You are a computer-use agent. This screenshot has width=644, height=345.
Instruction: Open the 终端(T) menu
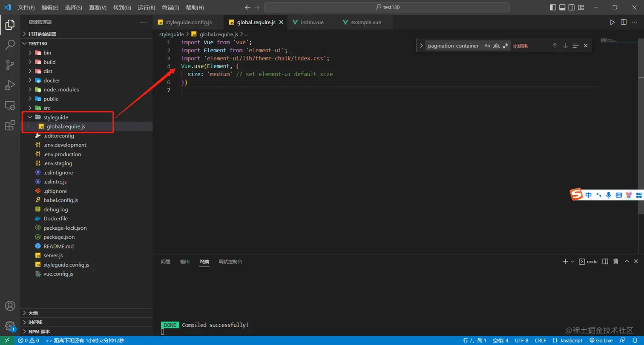pos(170,8)
